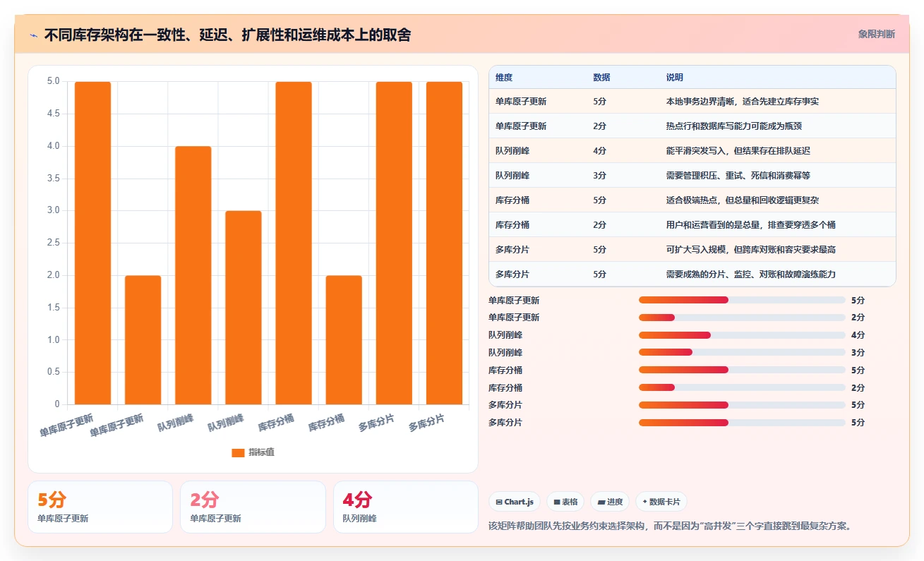Click the last 多库分片 progress bar

[x=742, y=423]
